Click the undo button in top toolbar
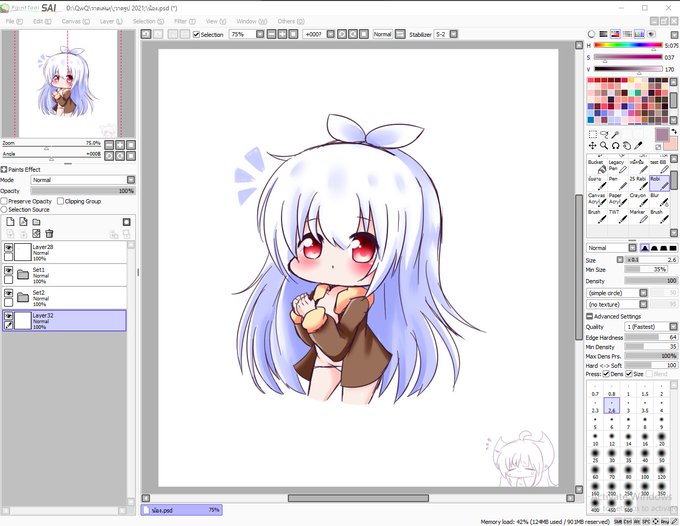680x526 pixels. pyautogui.click(x=146, y=34)
